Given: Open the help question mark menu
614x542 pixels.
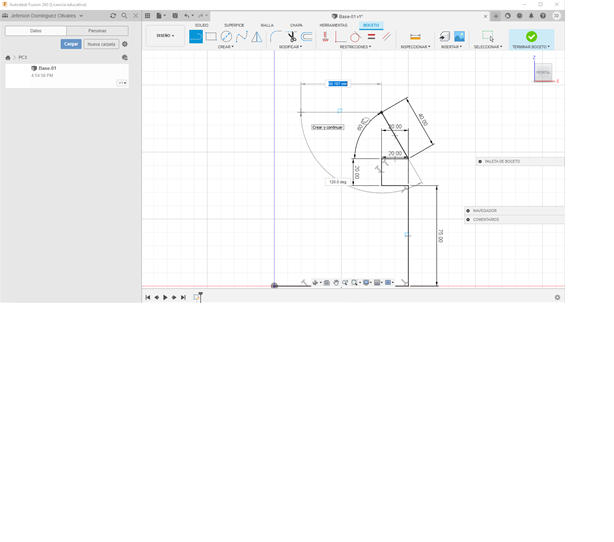Looking at the screenshot, I should [x=543, y=16].
